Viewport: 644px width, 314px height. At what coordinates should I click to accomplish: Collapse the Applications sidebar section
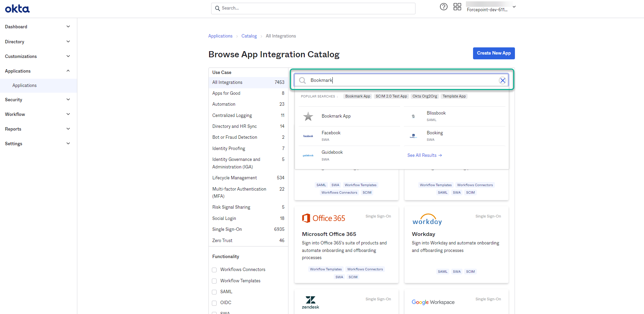pos(37,71)
